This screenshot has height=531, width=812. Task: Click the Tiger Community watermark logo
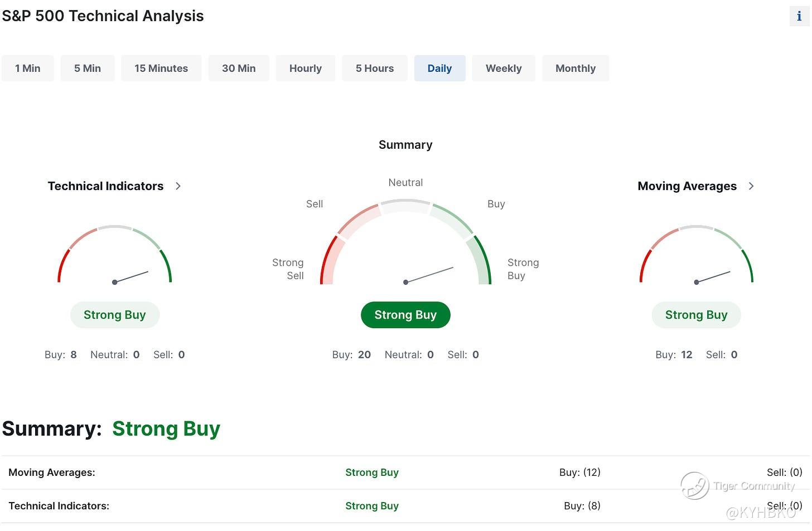695,485
